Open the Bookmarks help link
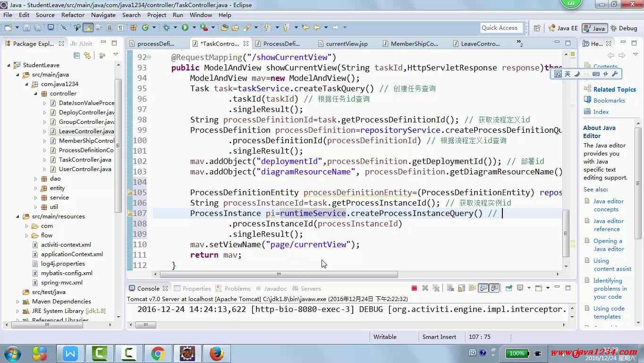 click(609, 100)
